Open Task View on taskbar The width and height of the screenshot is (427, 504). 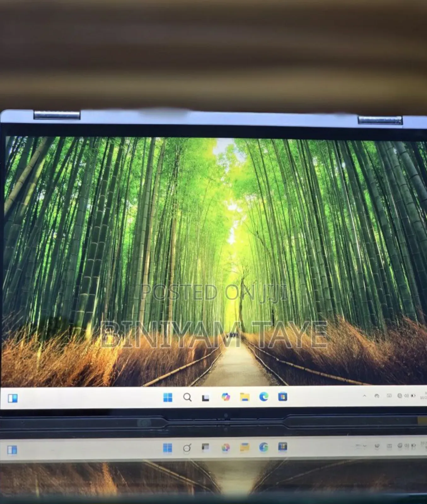pos(205,398)
